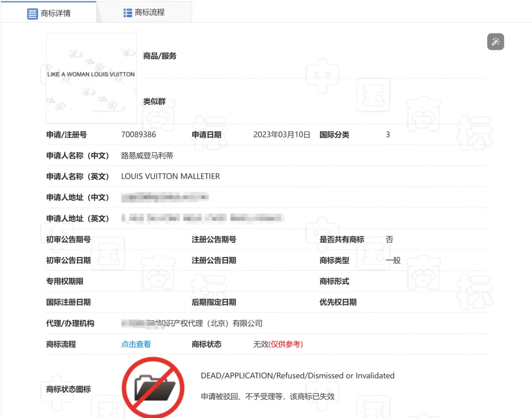
Task: Click the 注册公告日期 label
Action: [x=214, y=260]
